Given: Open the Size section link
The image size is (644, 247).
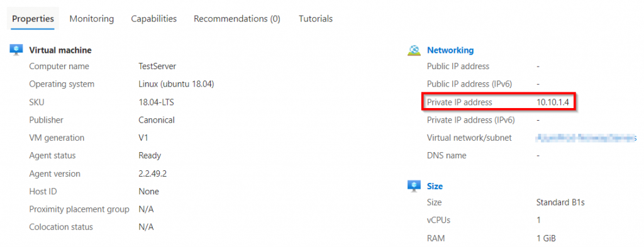Looking at the screenshot, I should (435, 186).
